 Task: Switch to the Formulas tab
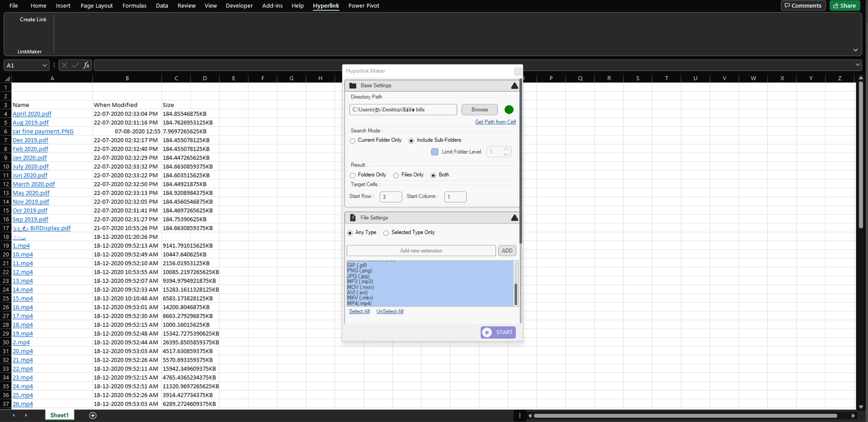click(x=134, y=6)
